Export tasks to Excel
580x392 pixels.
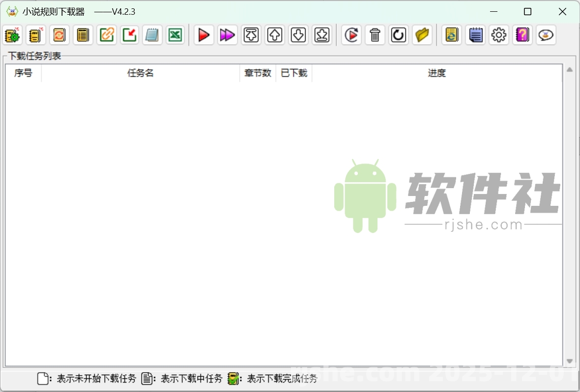click(175, 35)
